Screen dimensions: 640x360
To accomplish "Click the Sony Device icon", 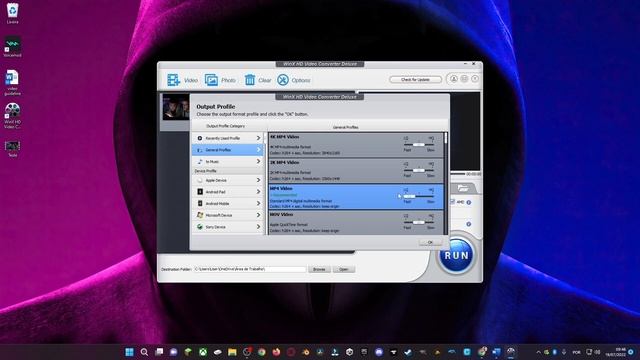I will click(200, 227).
